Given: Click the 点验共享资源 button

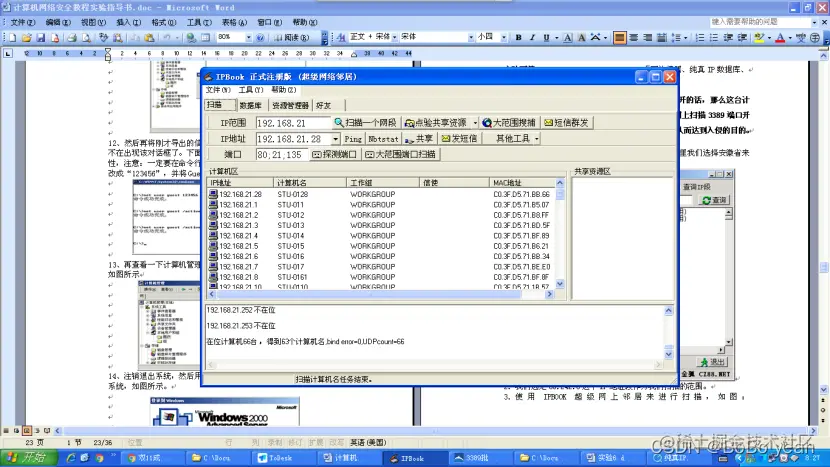Looking at the screenshot, I should [436, 123].
